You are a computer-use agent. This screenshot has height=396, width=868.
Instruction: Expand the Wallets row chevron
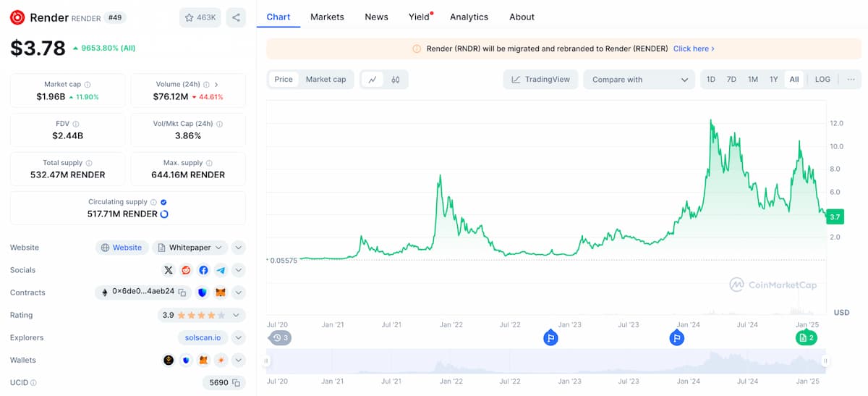tap(239, 360)
